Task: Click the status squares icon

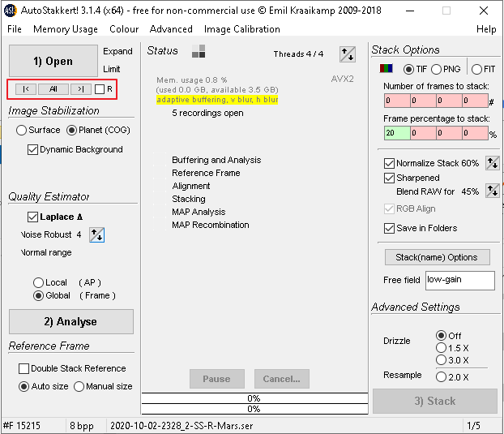Action: pos(199,51)
